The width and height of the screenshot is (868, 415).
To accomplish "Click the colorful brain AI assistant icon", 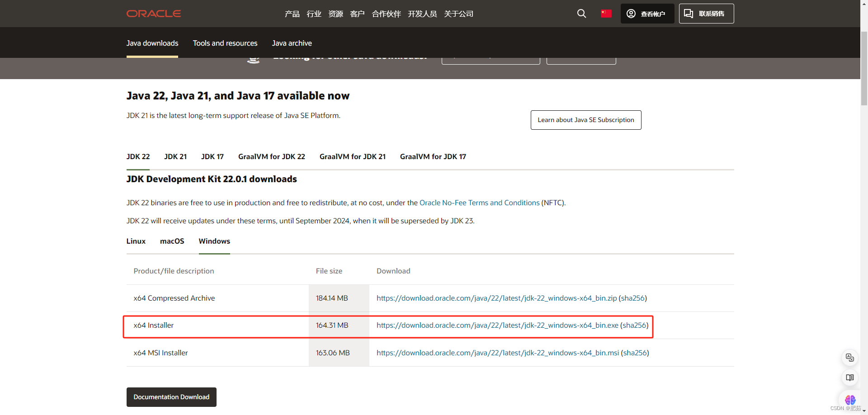I will pos(850,400).
